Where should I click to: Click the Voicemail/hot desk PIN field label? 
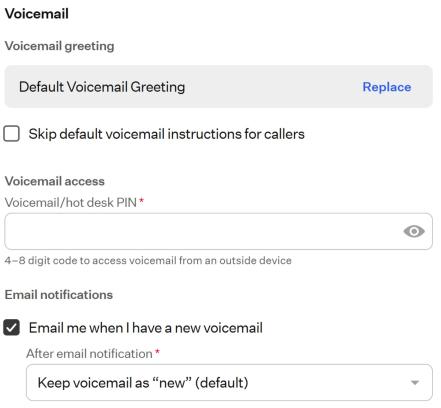[71, 202]
